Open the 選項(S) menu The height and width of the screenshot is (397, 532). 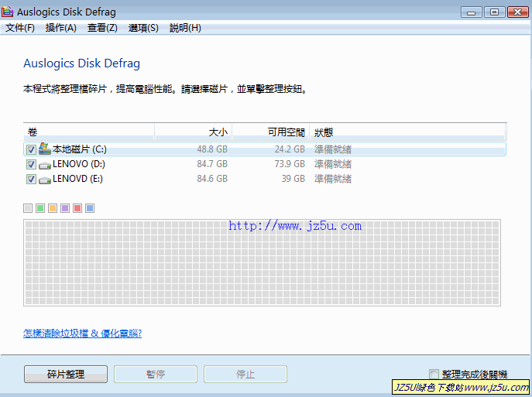pyautogui.click(x=143, y=28)
